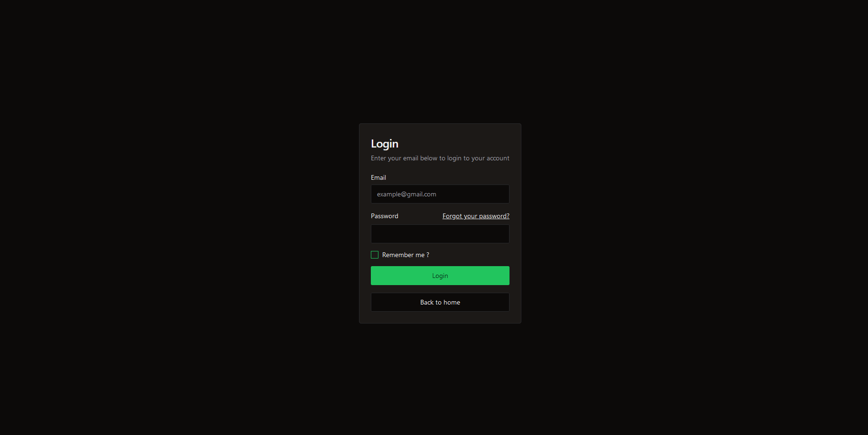Select the input under Forgot your password?
This screenshot has height=435, width=868.
[440, 234]
